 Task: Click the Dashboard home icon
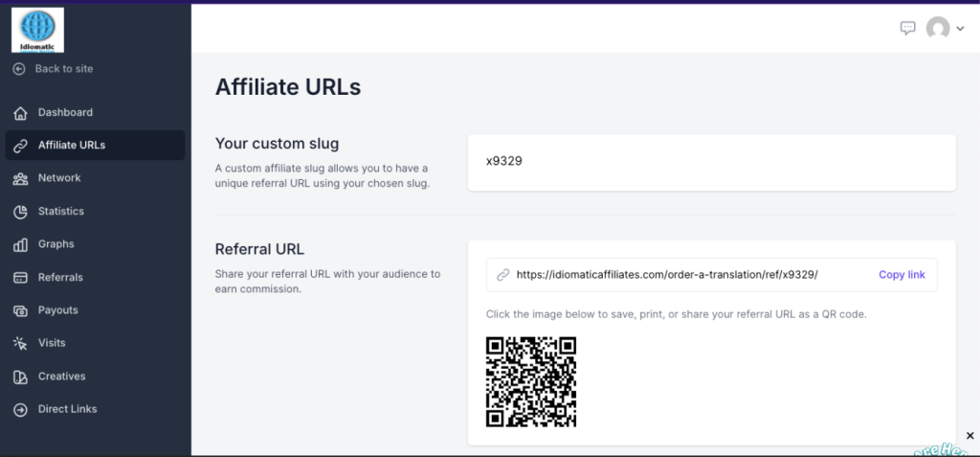point(20,113)
